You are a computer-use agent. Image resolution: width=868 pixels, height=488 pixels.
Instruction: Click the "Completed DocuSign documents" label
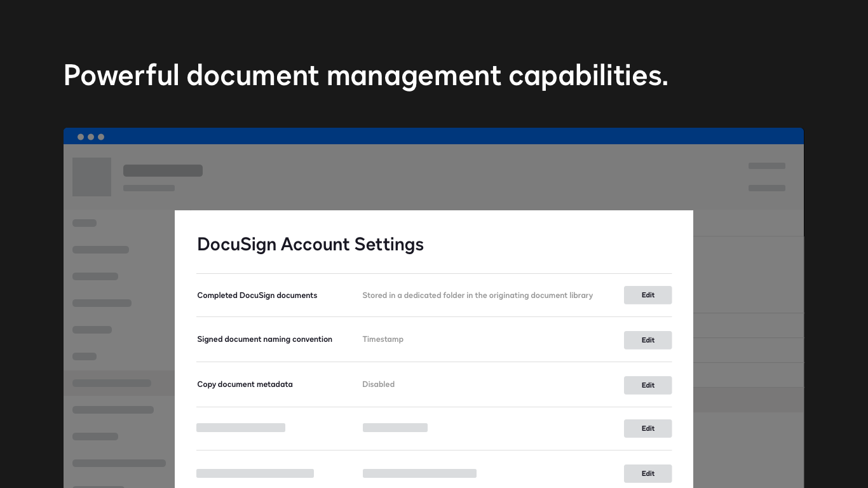click(x=257, y=295)
